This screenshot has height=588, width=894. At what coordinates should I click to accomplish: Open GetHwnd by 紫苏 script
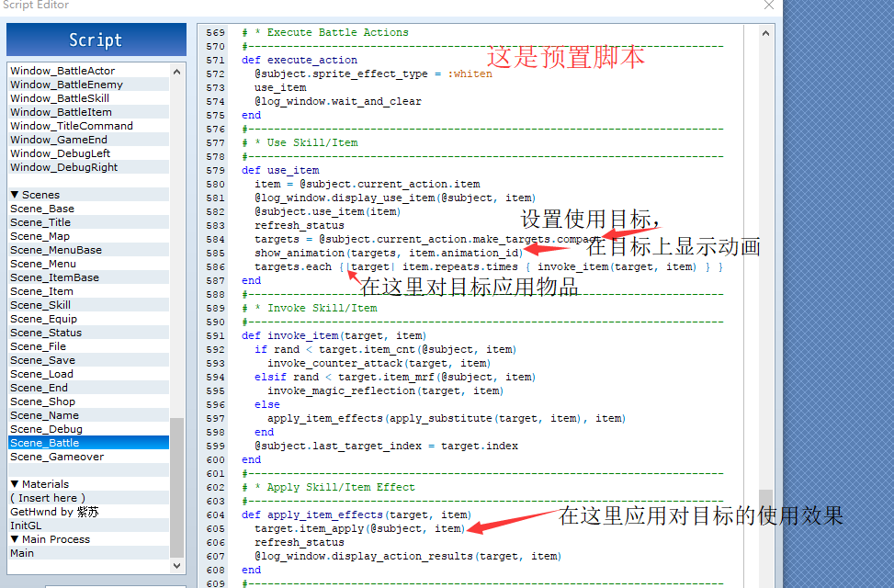point(89,512)
